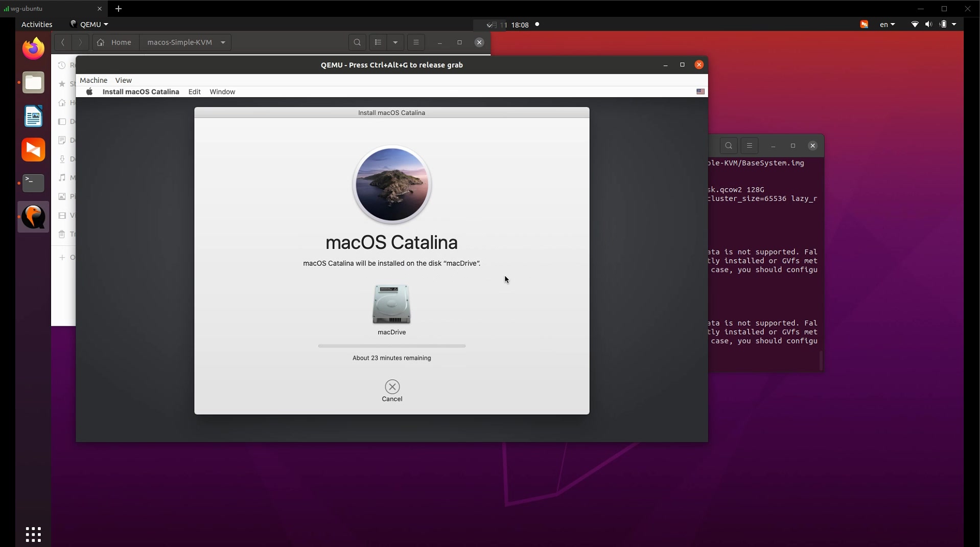Click 'About 23 minutes remaining' text

pyautogui.click(x=392, y=358)
